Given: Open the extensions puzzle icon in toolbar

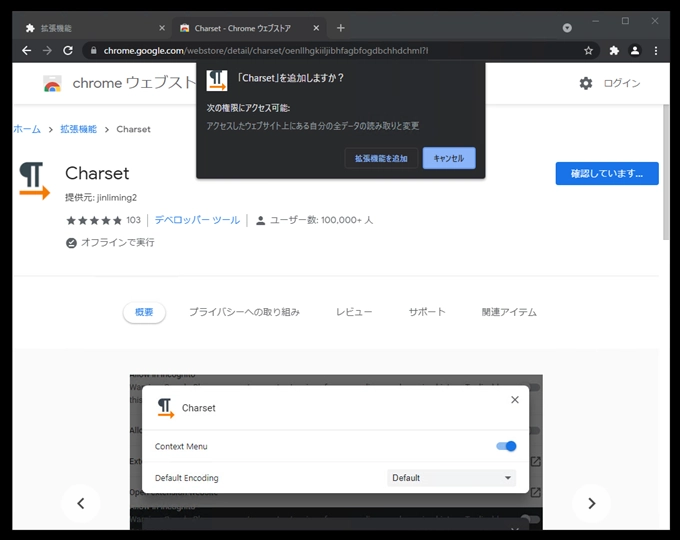Looking at the screenshot, I should [614, 51].
